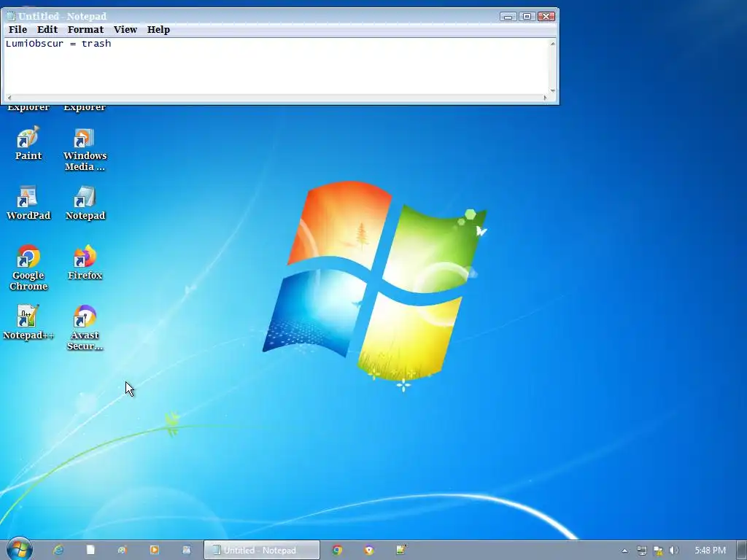Click the Notepad horizontal scroll left arrow
Screen dimensions: 747x560
coord(9,98)
